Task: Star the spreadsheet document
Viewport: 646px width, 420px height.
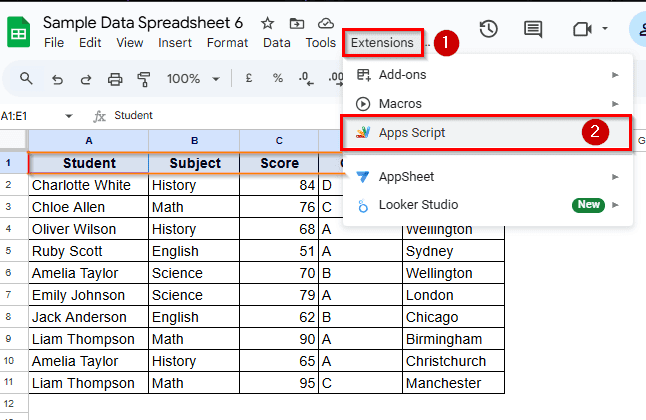Action: [x=267, y=23]
